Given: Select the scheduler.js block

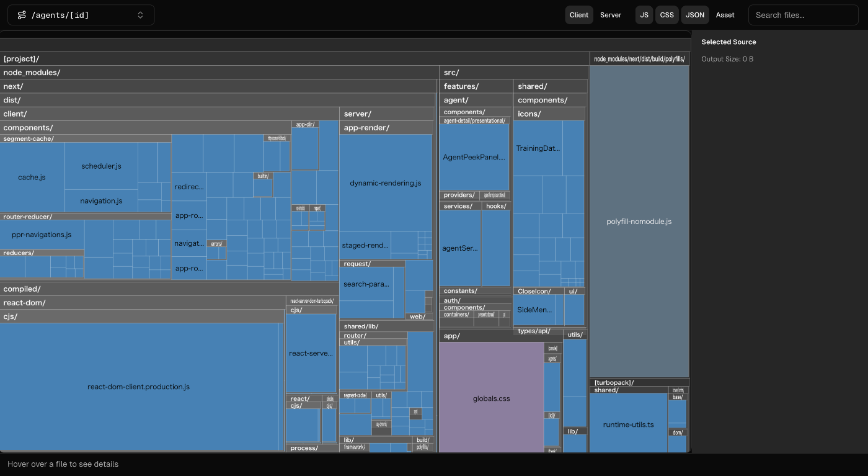Looking at the screenshot, I should point(101,166).
